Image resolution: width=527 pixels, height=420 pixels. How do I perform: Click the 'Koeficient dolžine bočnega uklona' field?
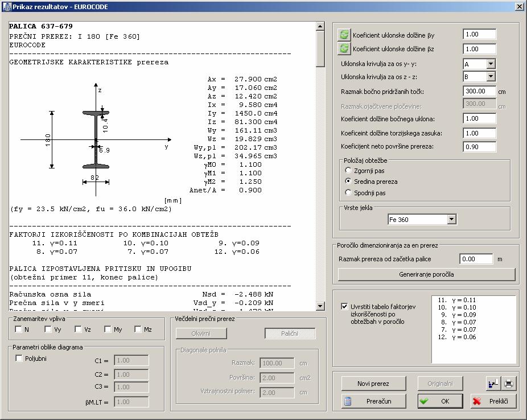pos(479,118)
